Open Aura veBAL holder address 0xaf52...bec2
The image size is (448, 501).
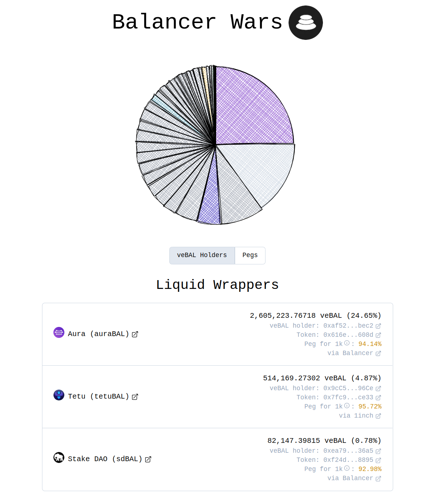(348, 326)
